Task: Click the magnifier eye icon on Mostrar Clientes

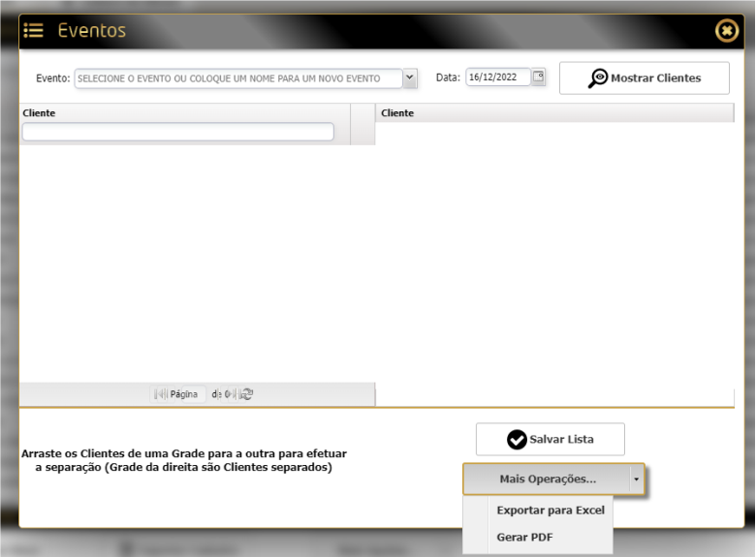Action: click(x=598, y=78)
